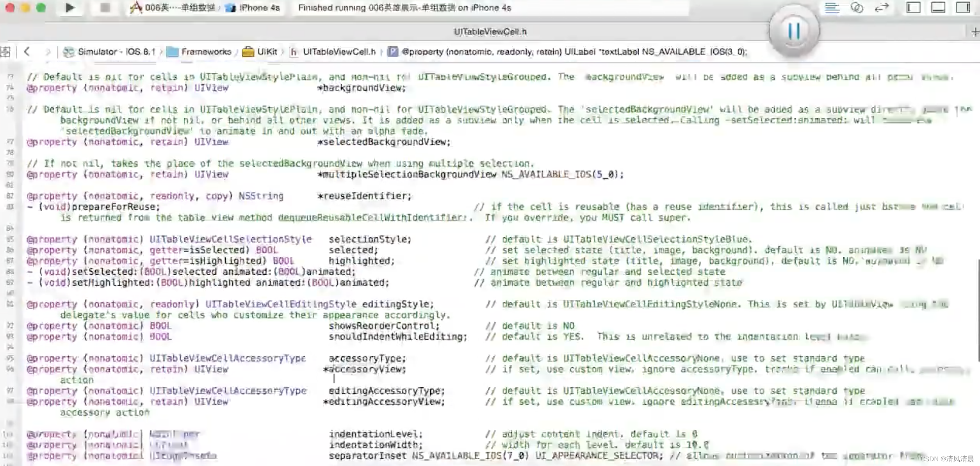The image size is (980, 466).
Task: Open Frameworks folder in jump bar
Action: click(199, 52)
